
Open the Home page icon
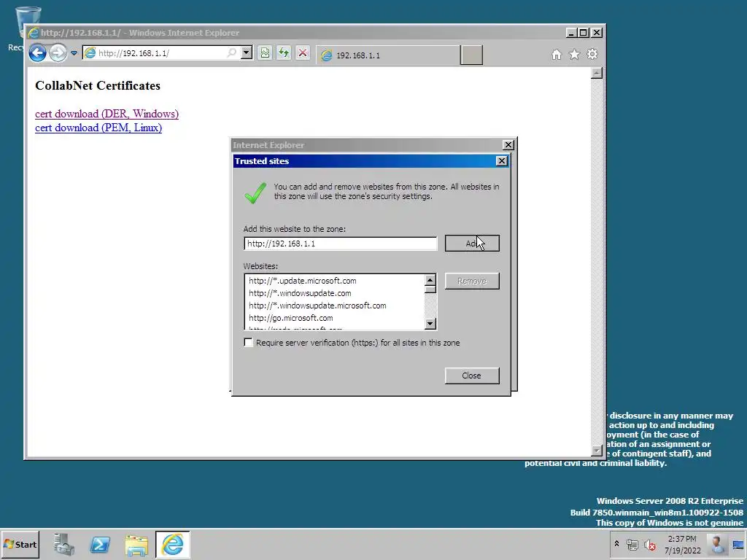[557, 55]
